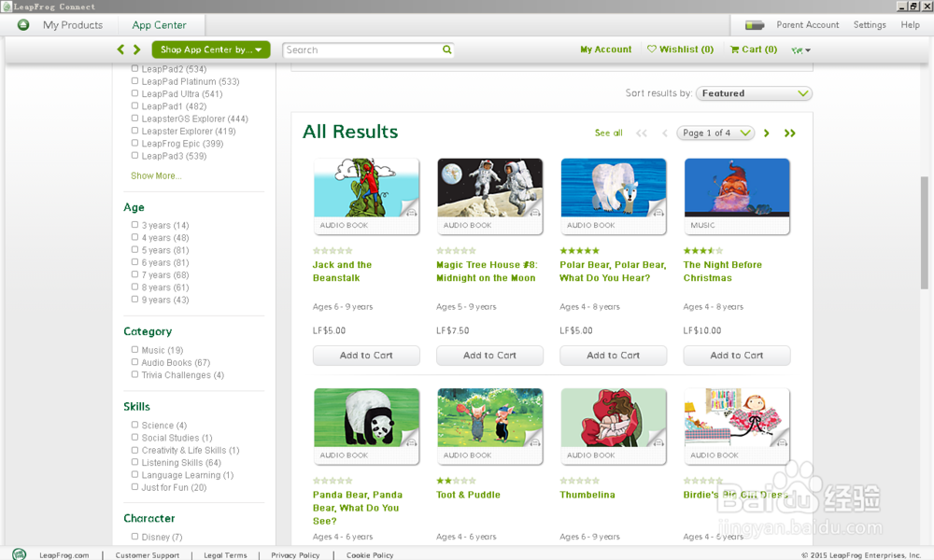Click the LeapFrog logo in the footer
934x560 pixels.
pos(19,554)
